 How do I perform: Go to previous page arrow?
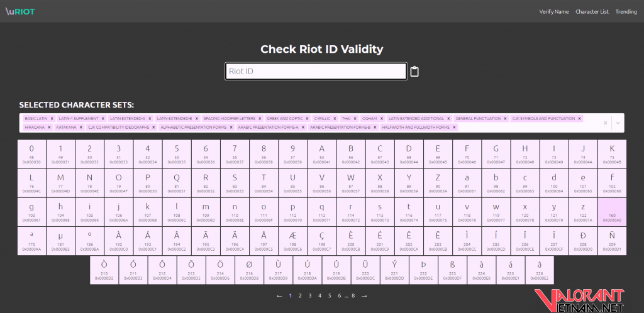pos(279,295)
